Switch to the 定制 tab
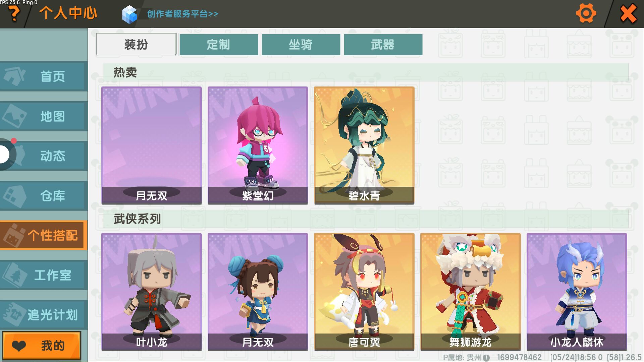Viewport: 644px width, 362px height. (x=219, y=44)
